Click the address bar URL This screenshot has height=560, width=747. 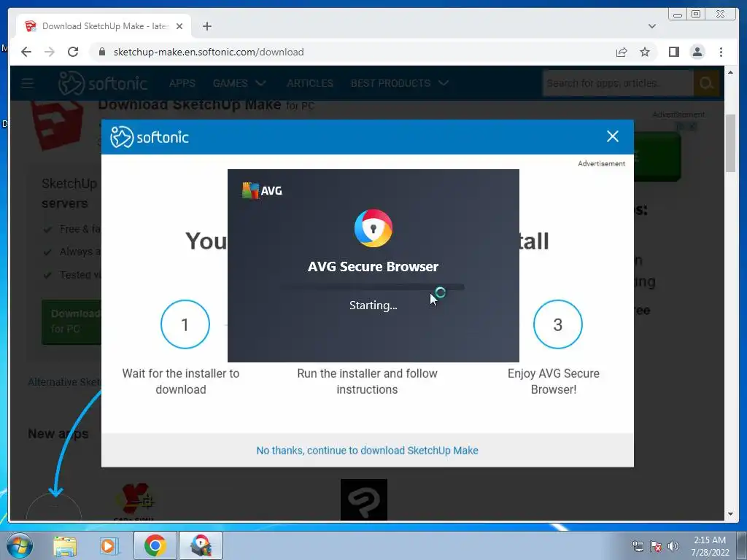pyautogui.click(x=208, y=52)
